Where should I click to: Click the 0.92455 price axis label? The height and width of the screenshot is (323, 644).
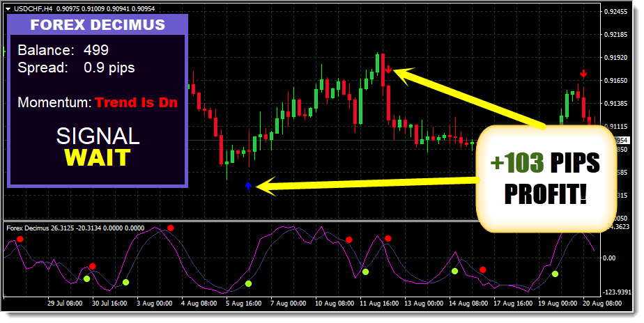tap(615, 12)
